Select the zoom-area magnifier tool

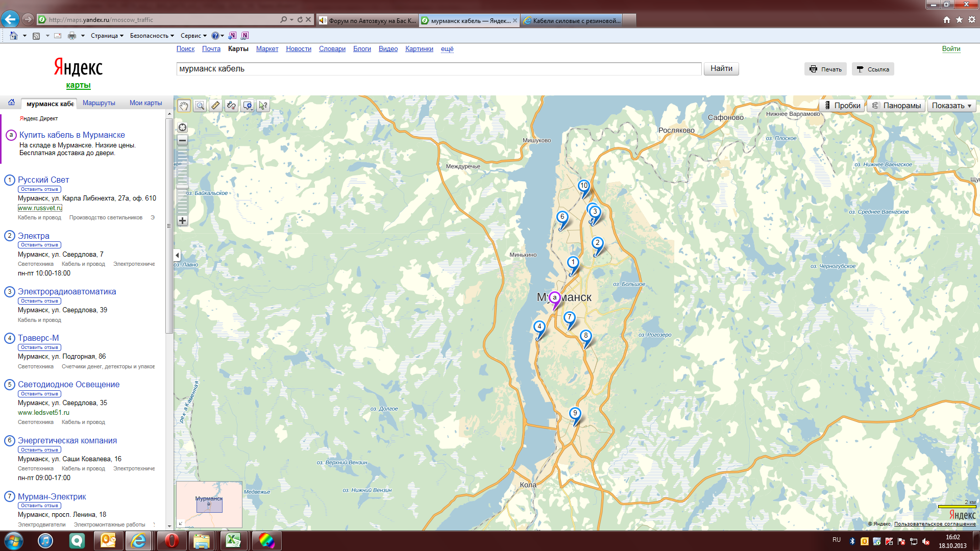[x=200, y=106]
